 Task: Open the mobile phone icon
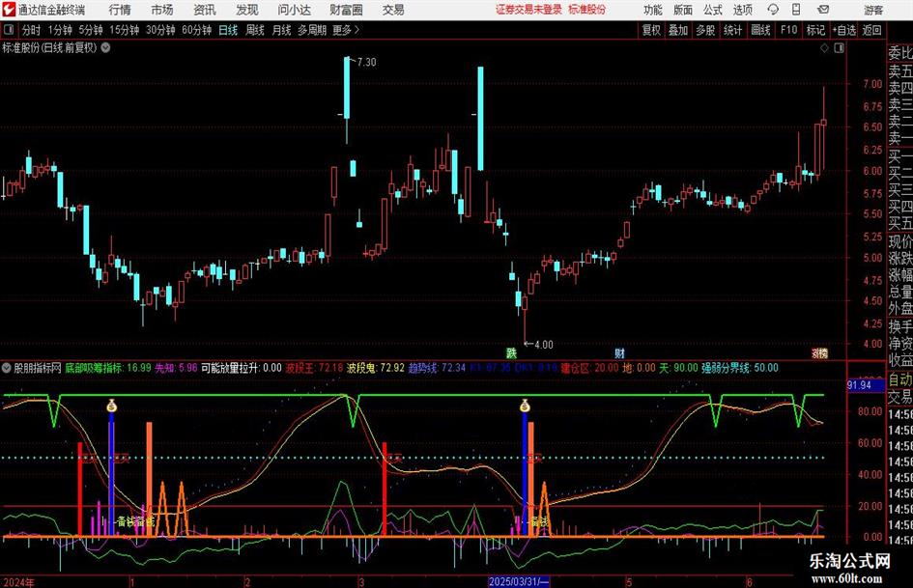(796, 10)
